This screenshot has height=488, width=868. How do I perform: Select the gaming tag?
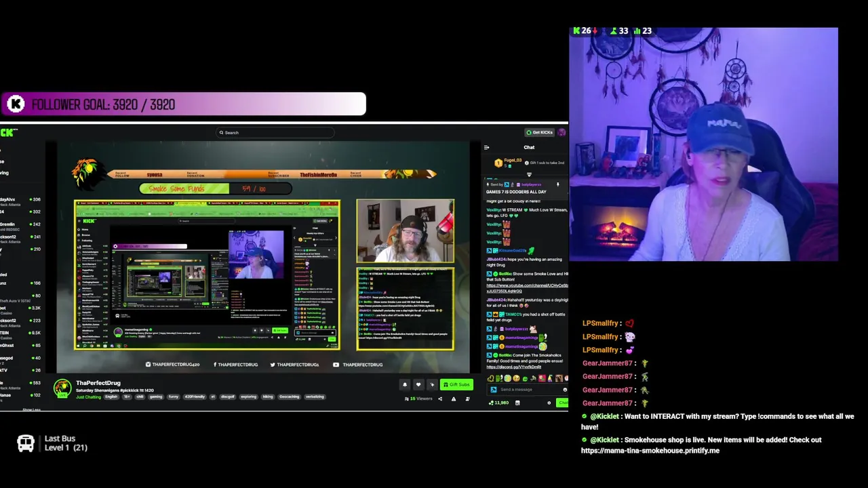[156, 397]
